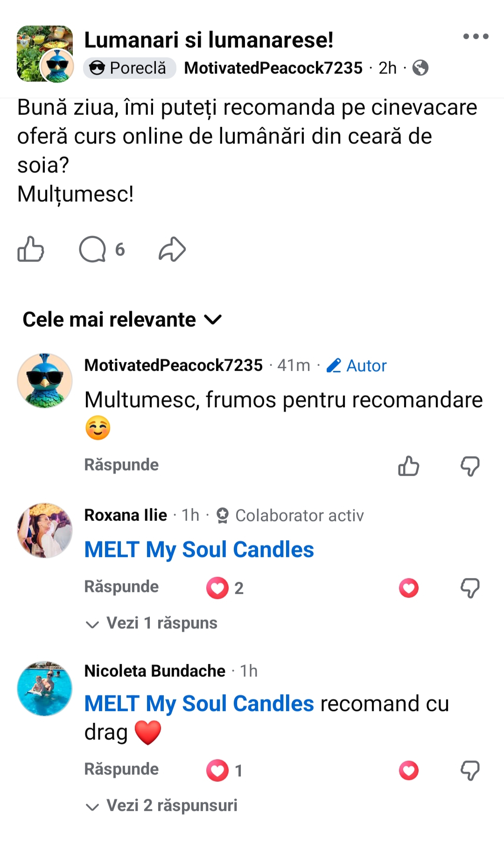Share the post using arrow icon

(x=172, y=249)
